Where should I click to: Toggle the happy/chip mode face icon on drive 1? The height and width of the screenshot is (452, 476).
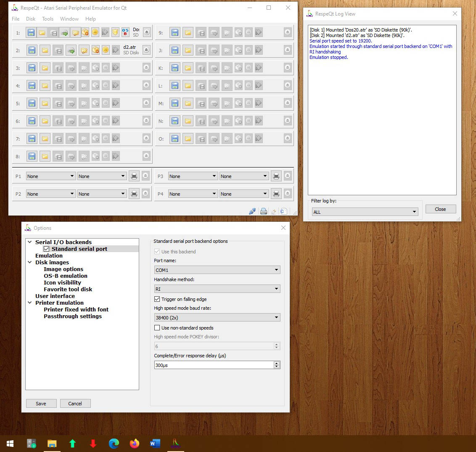coord(95,32)
